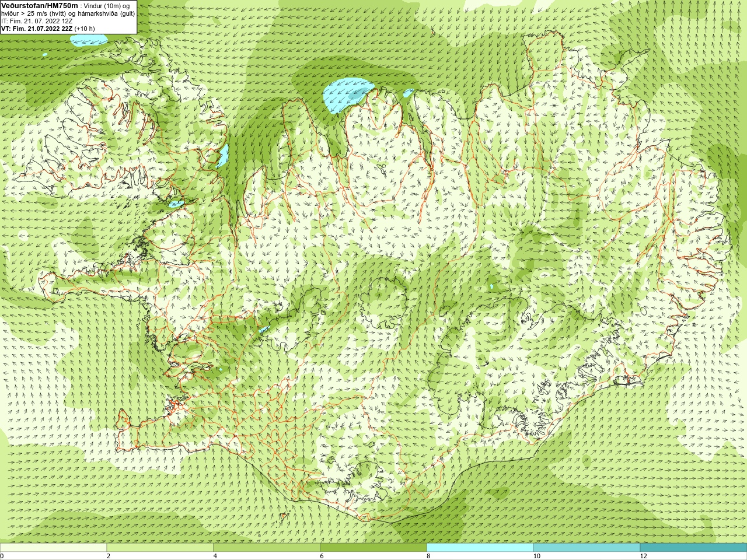
Task: Click the legend scale label '12'
Action: pyautogui.click(x=643, y=556)
